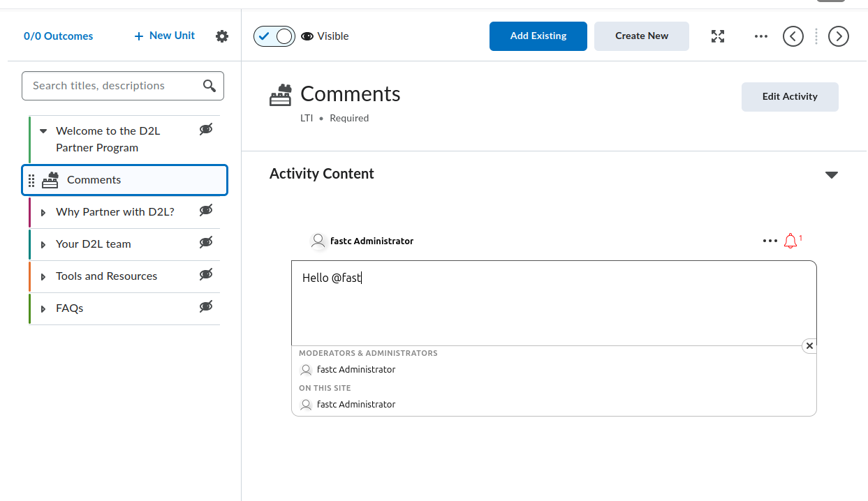The image size is (868, 501).
Task: Click the Comments page heading
Action: [x=351, y=94]
